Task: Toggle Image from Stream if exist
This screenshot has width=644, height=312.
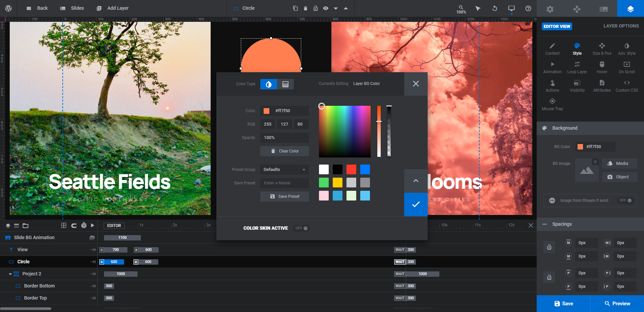Action: coord(626,200)
